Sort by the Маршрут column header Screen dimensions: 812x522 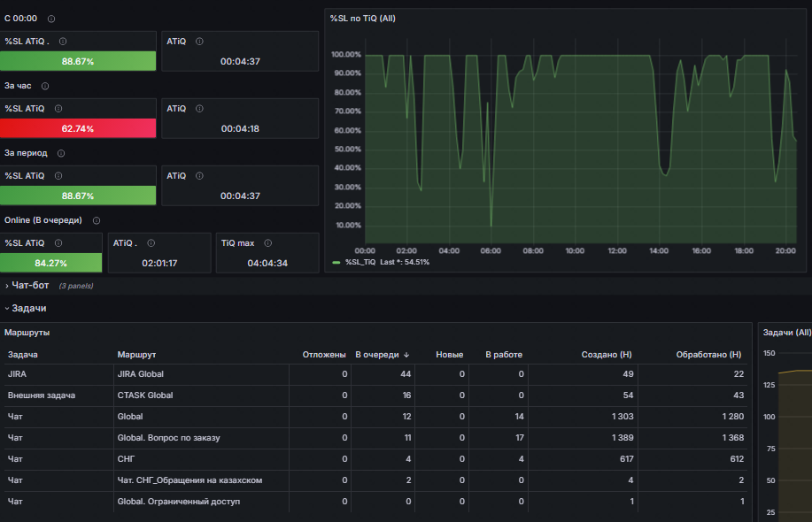[x=136, y=355]
